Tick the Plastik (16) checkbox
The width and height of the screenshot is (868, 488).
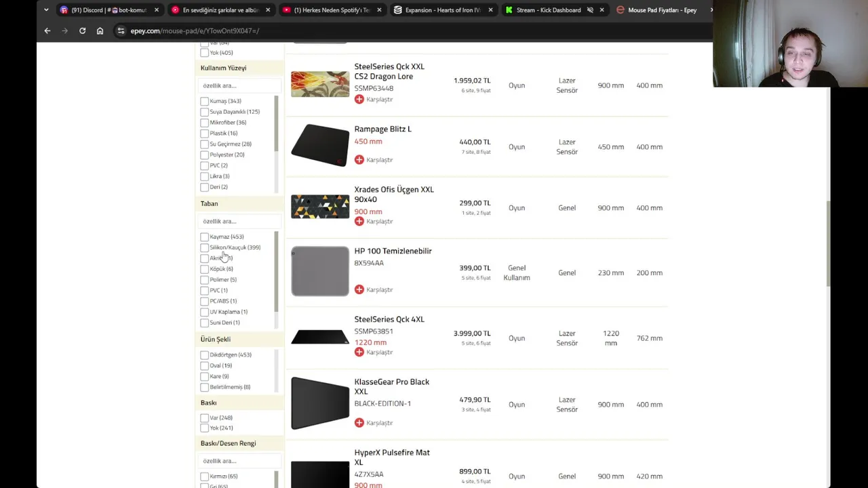(204, 134)
